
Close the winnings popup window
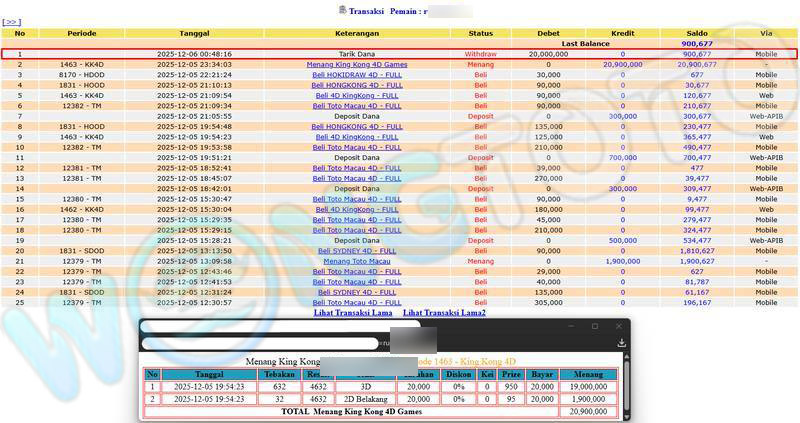pos(618,326)
